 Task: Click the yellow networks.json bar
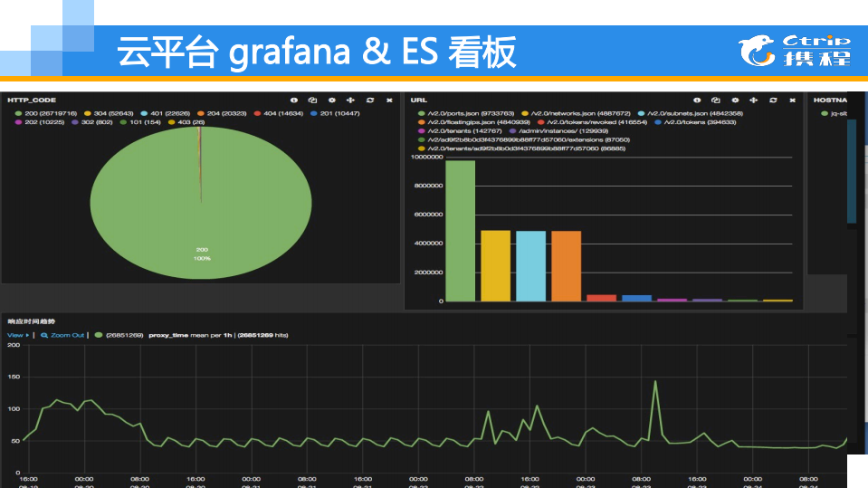495,265
